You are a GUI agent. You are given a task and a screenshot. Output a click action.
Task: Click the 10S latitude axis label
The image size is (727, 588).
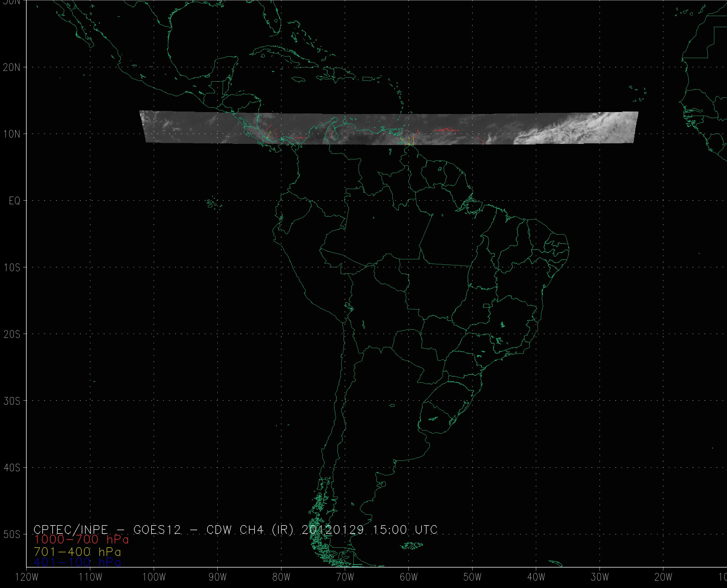tap(12, 268)
